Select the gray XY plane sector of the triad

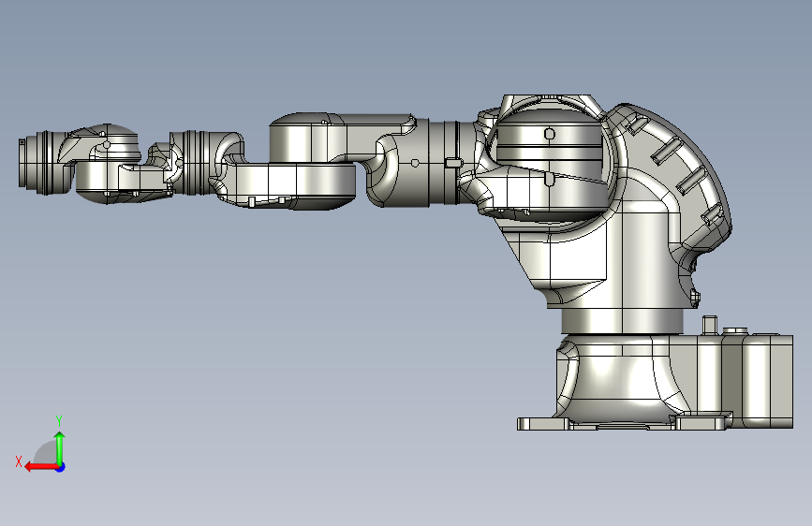point(46,454)
